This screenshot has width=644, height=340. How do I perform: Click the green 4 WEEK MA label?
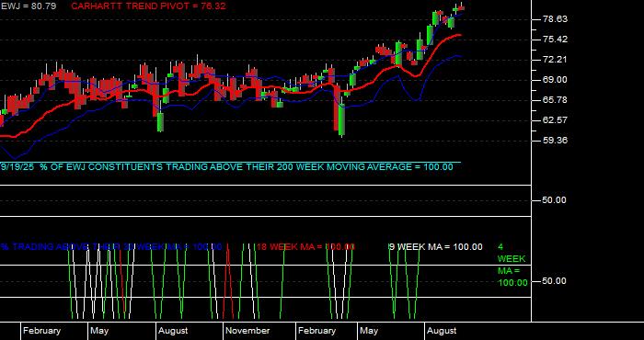point(512,265)
